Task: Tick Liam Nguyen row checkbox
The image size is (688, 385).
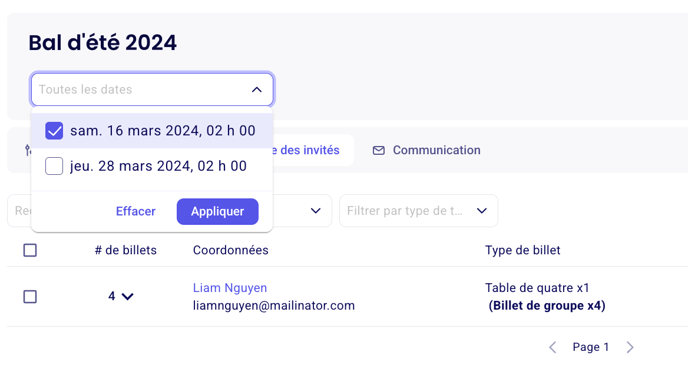Action: pyautogui.click(x=30, y=297)
